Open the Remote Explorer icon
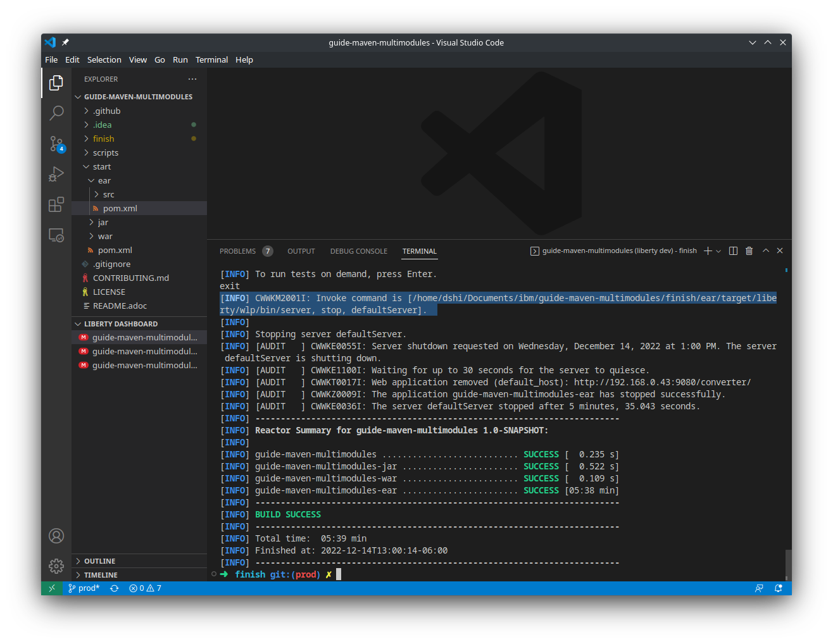This screenshot has height=644, width=833. pyautogui.click(x=56, y=235)
